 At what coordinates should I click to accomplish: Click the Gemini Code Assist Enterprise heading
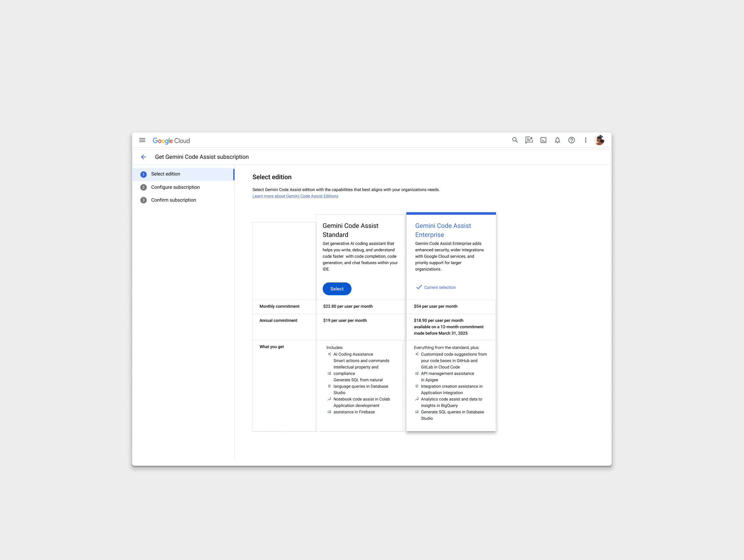tap(443, 230)
